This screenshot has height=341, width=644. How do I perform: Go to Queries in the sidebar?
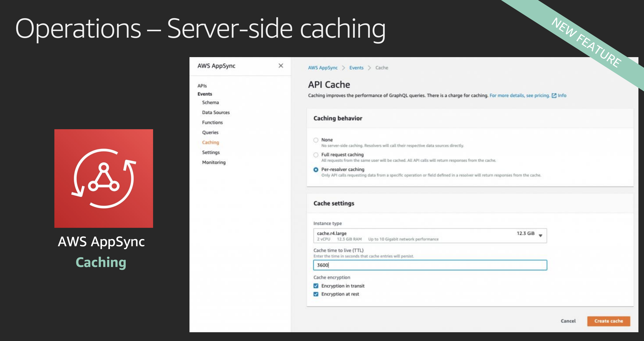point(210,132)
